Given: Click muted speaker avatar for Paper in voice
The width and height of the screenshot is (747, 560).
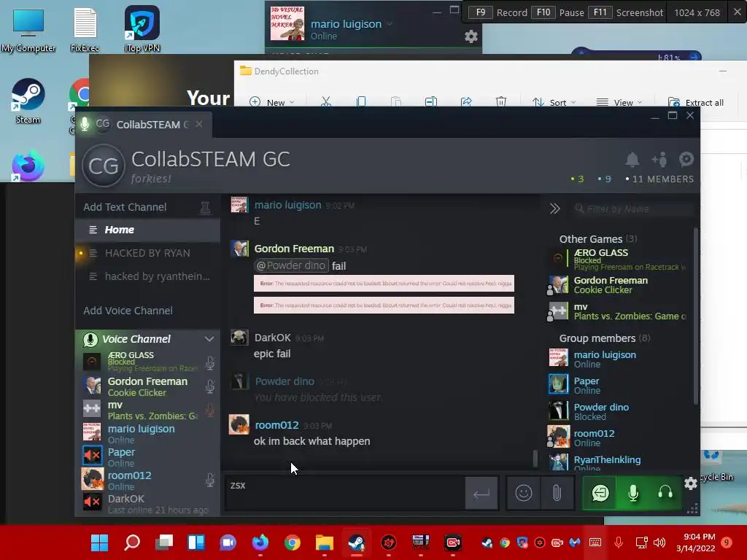Looking at the screenshot, I should [92, 456].
